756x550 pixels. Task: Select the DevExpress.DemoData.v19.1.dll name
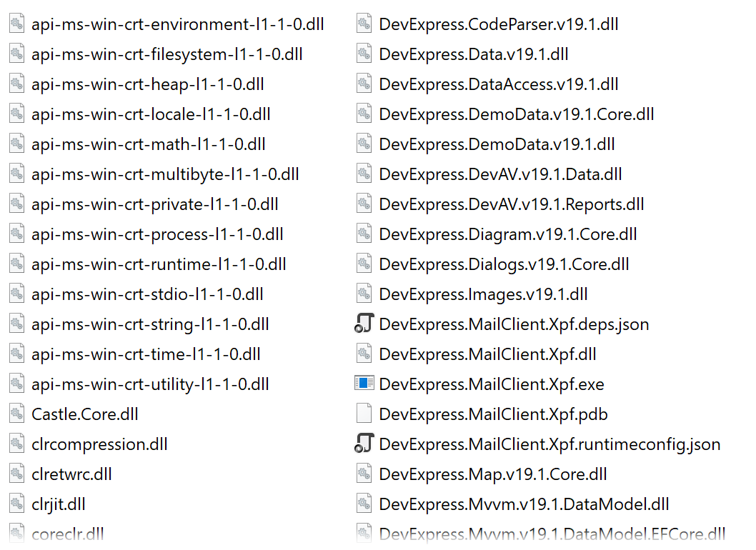click(x=497, y=144)
